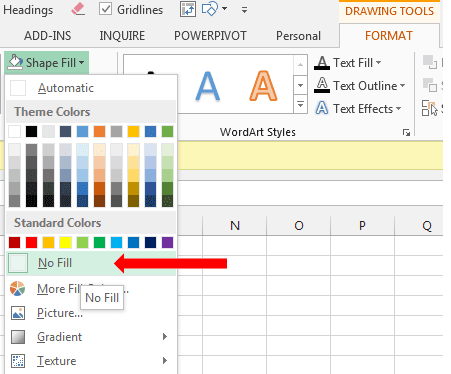The image size is (451, 374).
Task: Select the Personal ribbon tab
Action: (x=298, y=36)
